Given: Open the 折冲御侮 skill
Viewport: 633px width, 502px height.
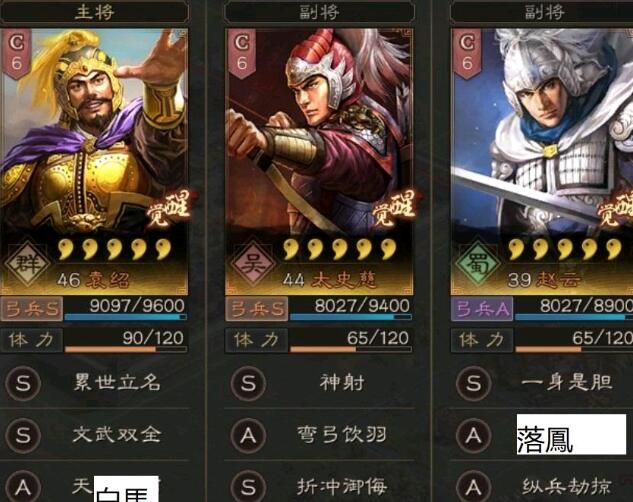Looking at the screenshot, I should (342, 487).
